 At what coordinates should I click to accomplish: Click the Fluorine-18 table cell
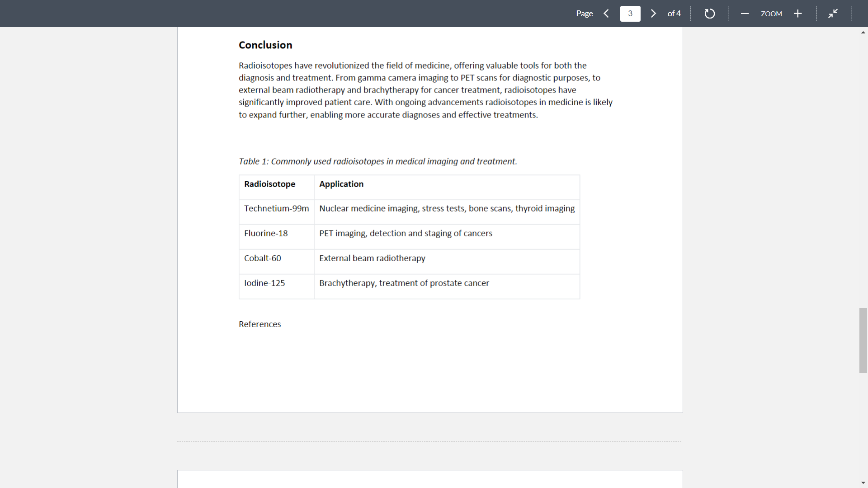[x=266, y=233]
